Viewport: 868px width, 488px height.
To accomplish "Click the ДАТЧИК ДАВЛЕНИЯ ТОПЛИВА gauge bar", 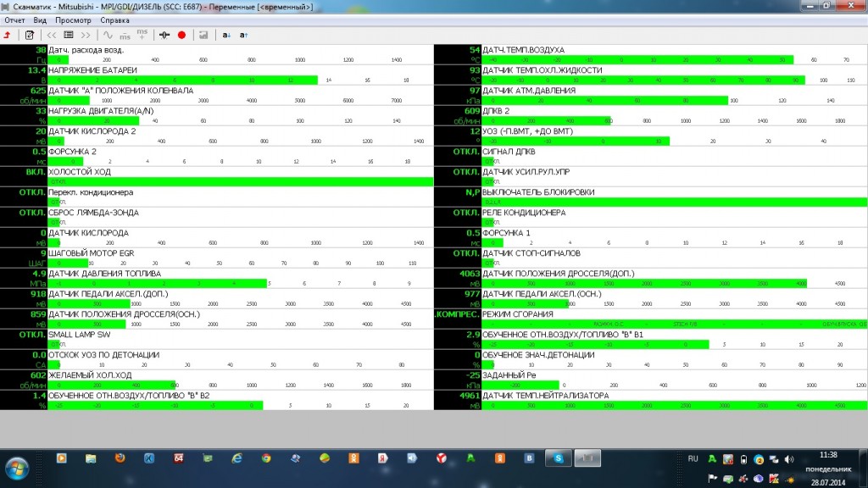I will click(x=158, y=284).
